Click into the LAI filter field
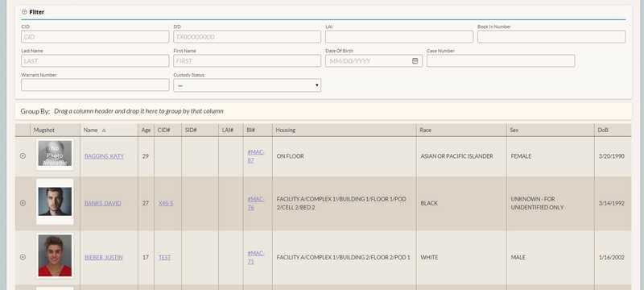Viewport: 644px width, 290px height. (x=399, y=36)
